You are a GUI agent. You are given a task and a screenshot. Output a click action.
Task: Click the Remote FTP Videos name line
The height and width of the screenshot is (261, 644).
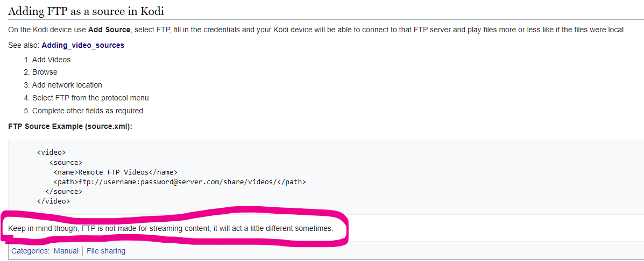[116, 172]
